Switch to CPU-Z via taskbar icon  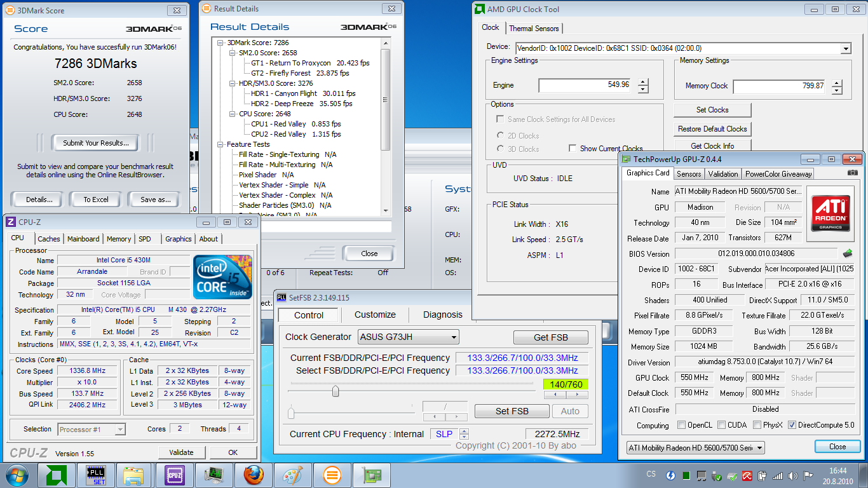pos(173,475)
